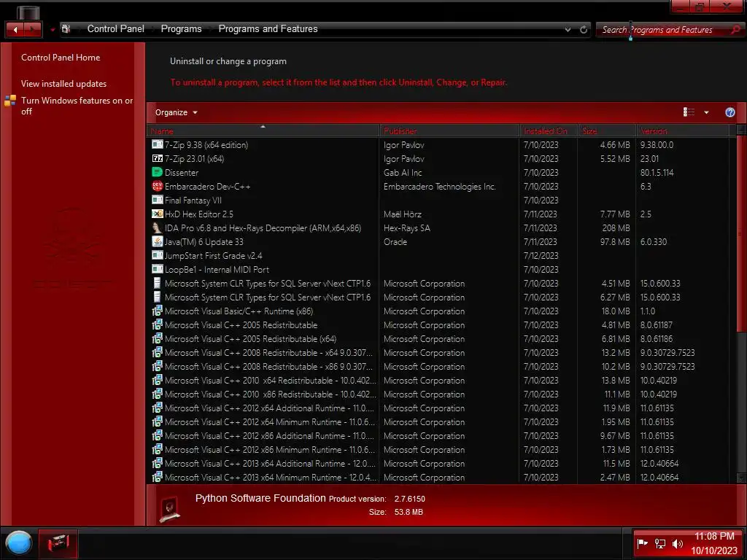Click the search magnifier icon
747x560 pixels.
click(735, 29)
